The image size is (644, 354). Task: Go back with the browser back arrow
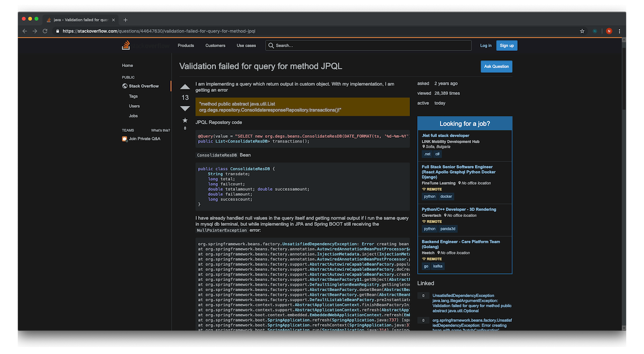pos(25,31)
